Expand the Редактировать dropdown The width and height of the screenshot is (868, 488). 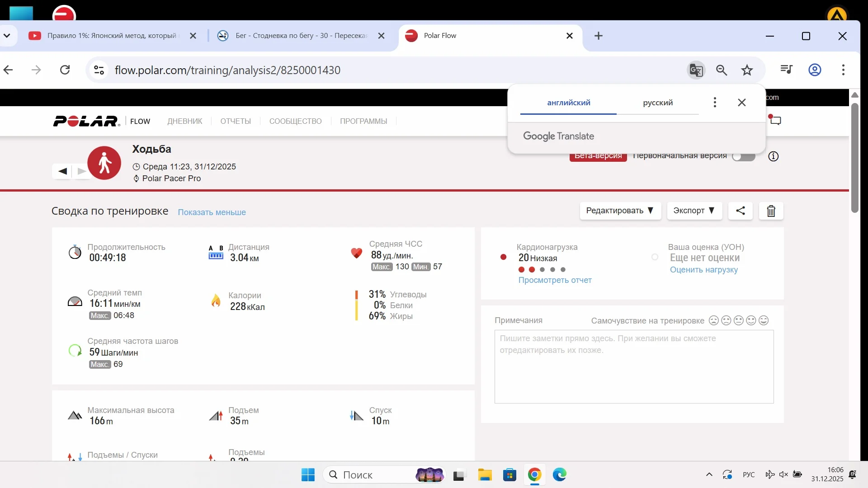620,211
